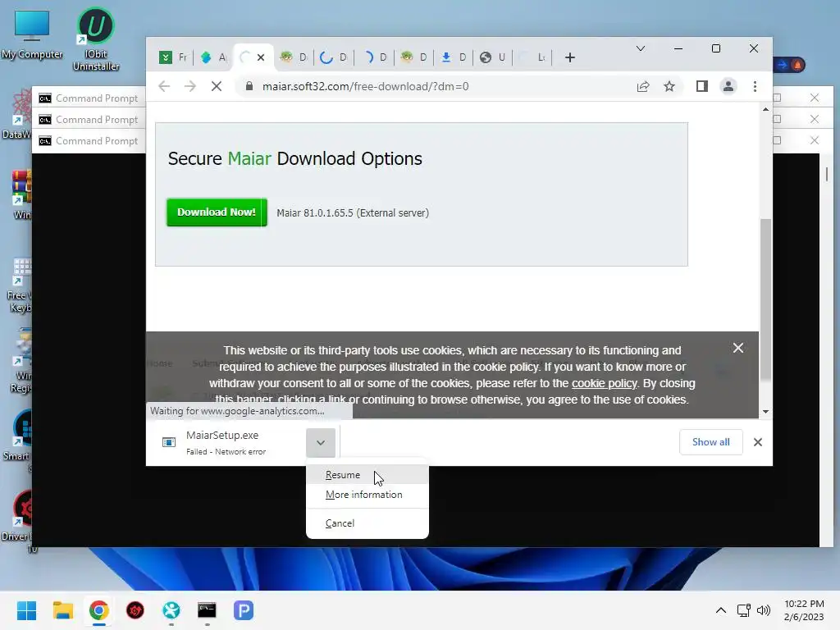Select the first Command Prompt window title

pyautogui.click(x=97, y=98)
